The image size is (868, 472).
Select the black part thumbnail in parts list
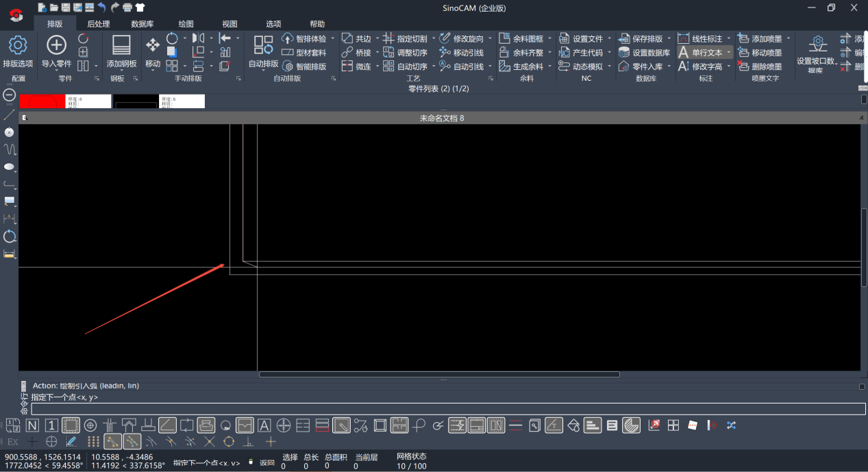click(136, 101)
